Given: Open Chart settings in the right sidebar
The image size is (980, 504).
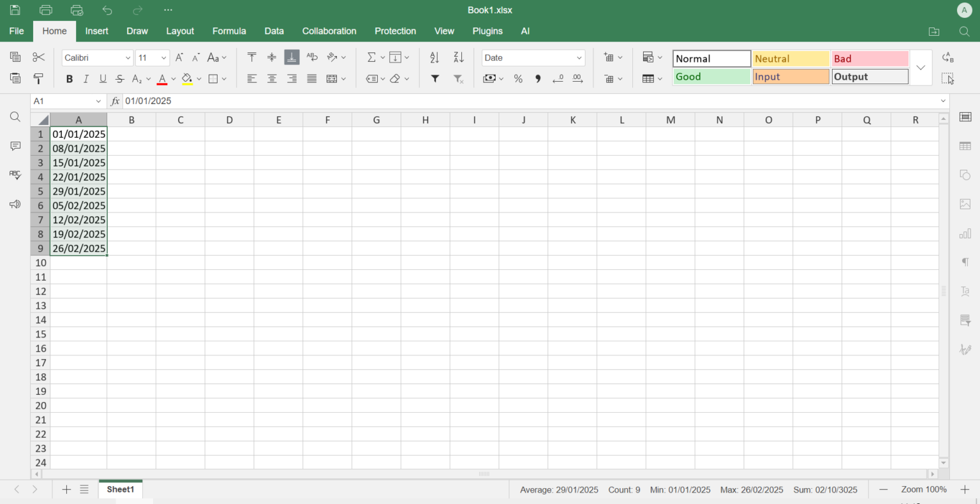Looking at the screenshot, I should tap(965, 233).
